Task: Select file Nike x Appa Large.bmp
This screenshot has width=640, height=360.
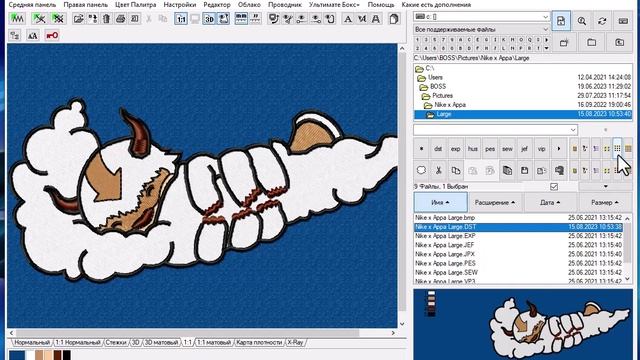Action: tap(518, 218)
